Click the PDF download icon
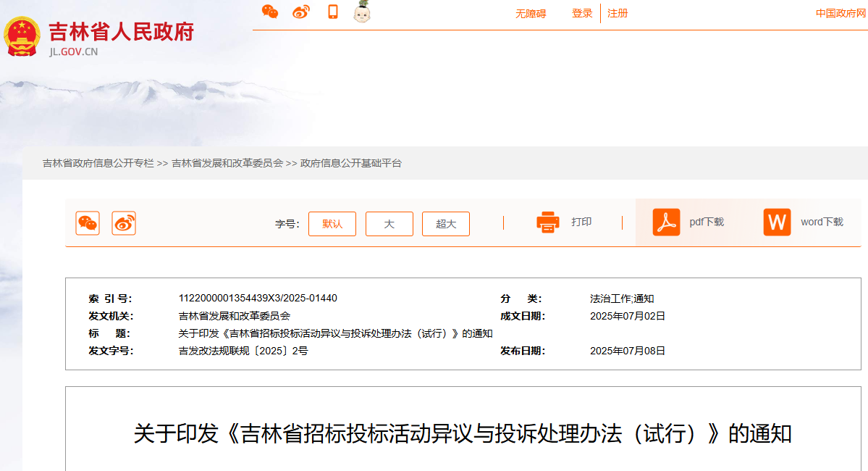 tap(666, 222)
